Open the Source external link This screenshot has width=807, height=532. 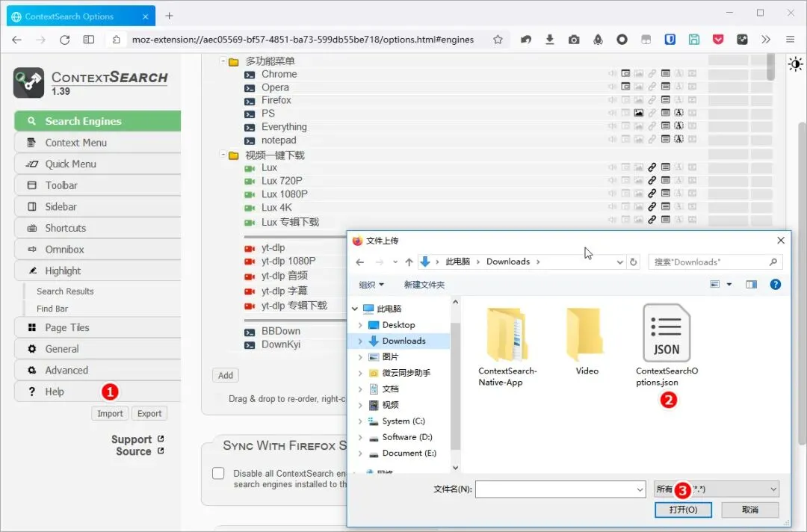(140, 451)
